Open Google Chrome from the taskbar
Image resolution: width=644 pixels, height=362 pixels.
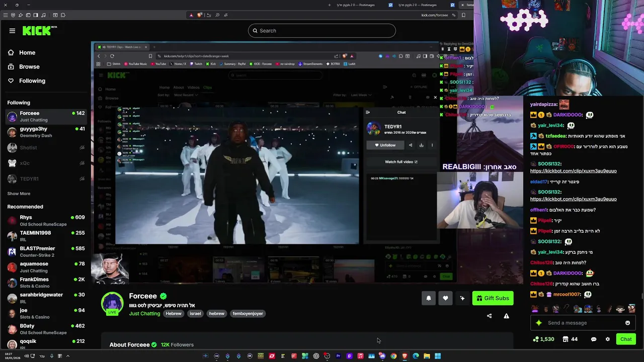point(393,356)
